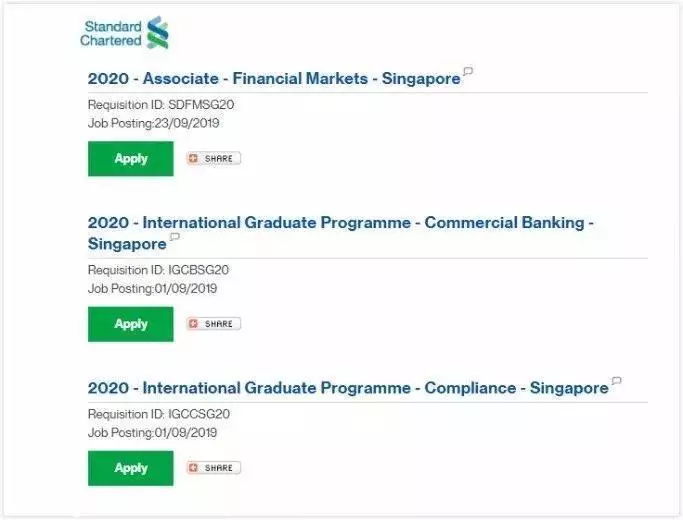
Task: Click comment bubble icon beside Compliance title
Action: [616, 381]
